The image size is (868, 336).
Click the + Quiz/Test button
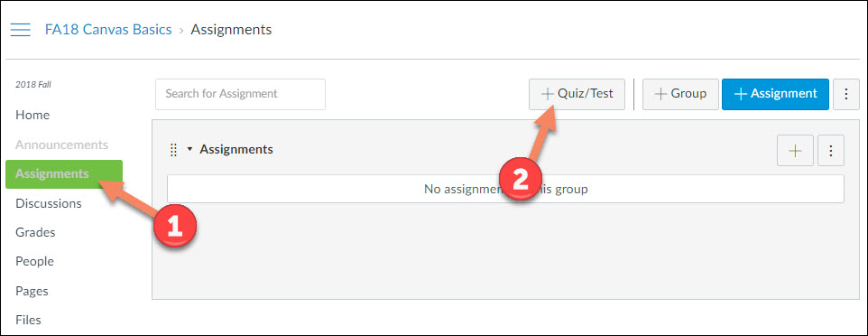(577, 94)
